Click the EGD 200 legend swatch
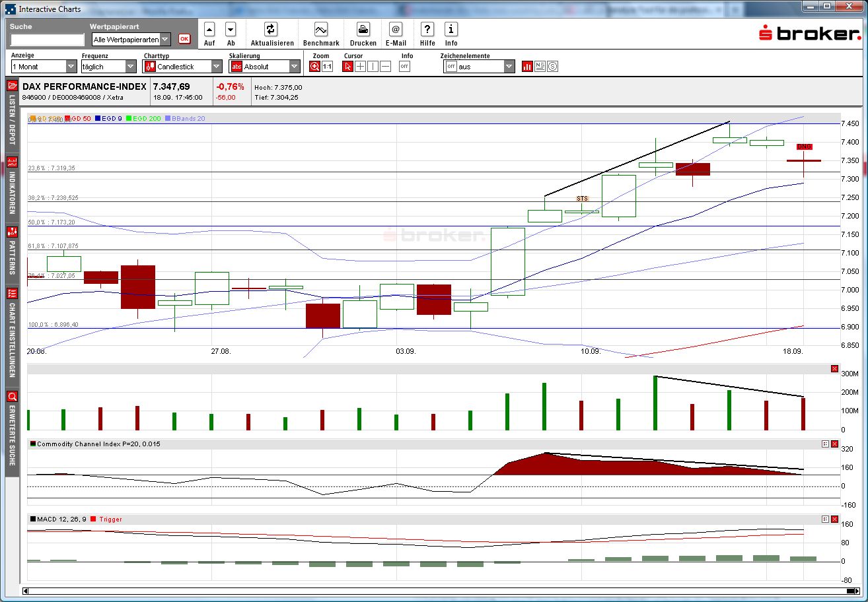Screen dimensions: 868x602 tap(130, 118)
